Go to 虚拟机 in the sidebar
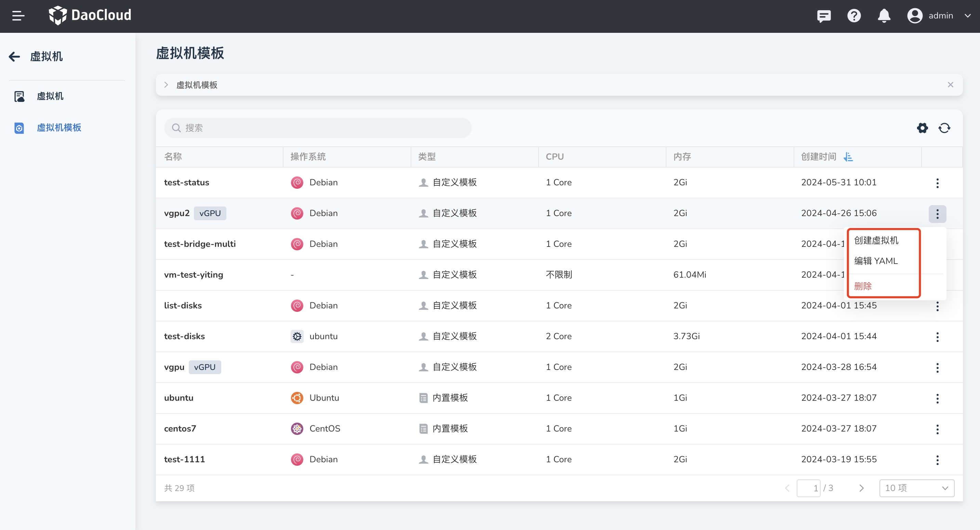Screen dimensions: 980x530 (x=50, y=96)
